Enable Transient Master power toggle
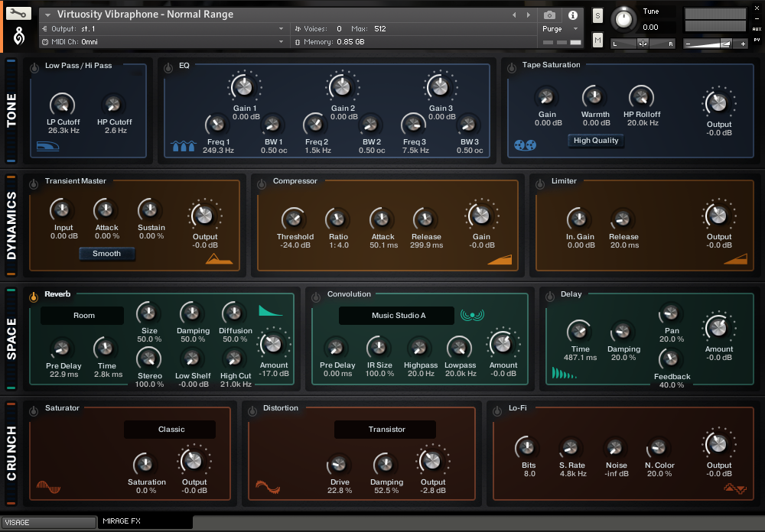Viewport: 765px width, 532px height. [34, 184]
